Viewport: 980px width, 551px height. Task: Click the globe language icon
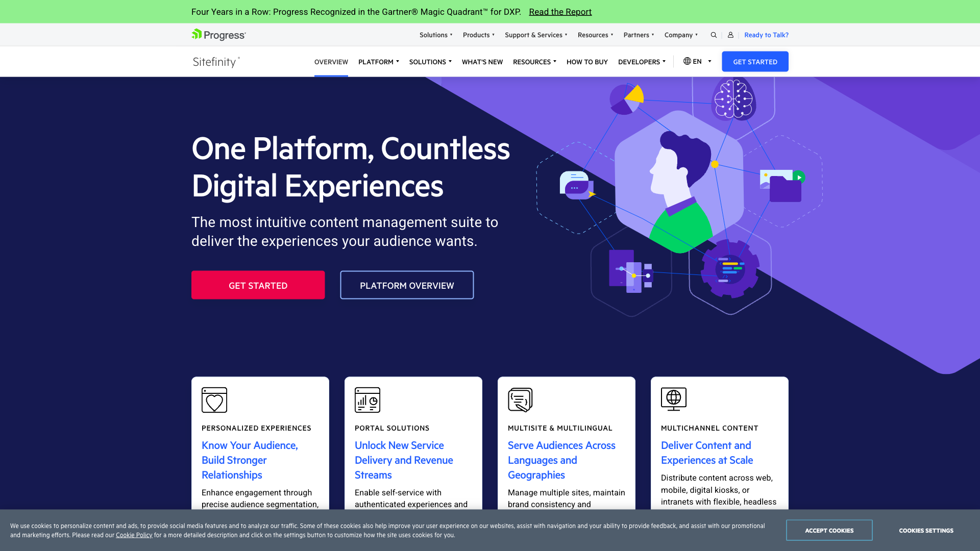[x=687, y=61]
